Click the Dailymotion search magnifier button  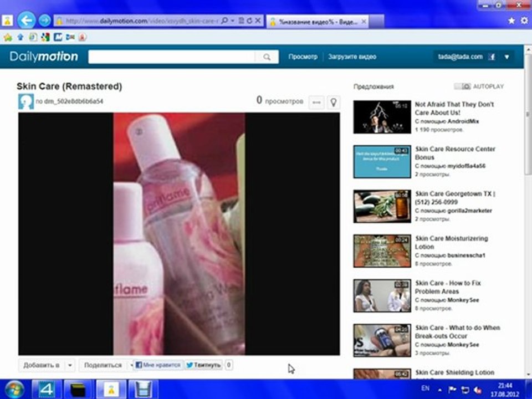click(267, 57)
